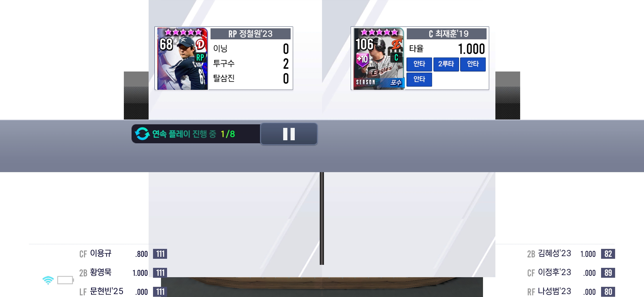This screenshot has height=297, width=644.
Task: Select the 2루타 at-bat result badge
Action: click(x=446, y=64)
